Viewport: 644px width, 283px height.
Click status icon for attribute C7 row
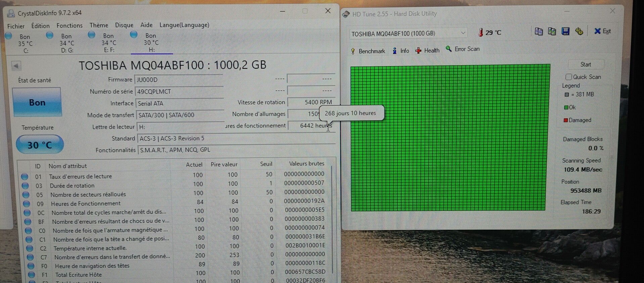[31, 257]
